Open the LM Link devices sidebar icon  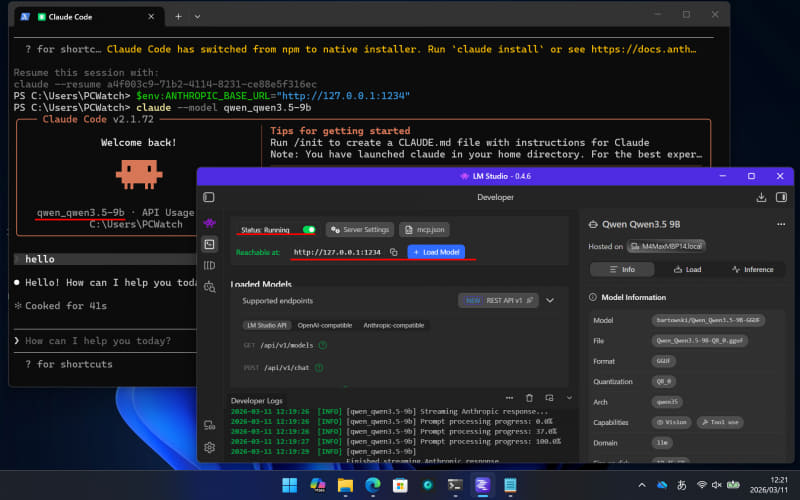pyautogui.click(x=209, y=425)
